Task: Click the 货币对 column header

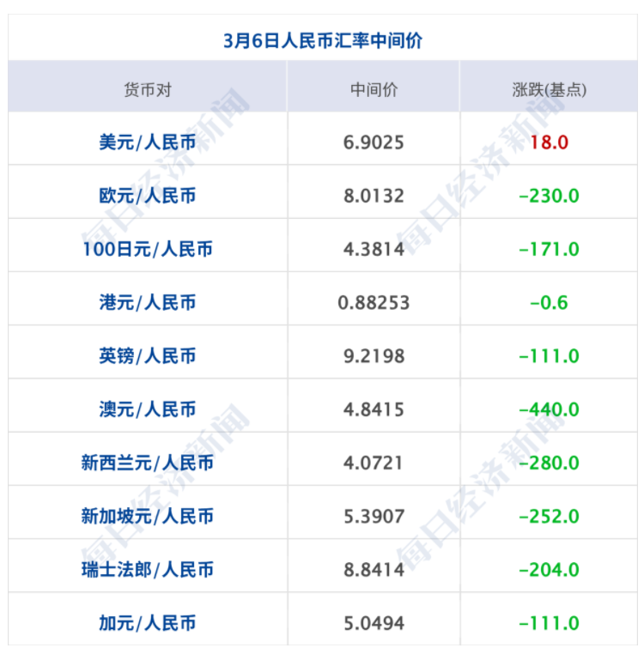Action: pyautogui.click(x=148, y=89)
